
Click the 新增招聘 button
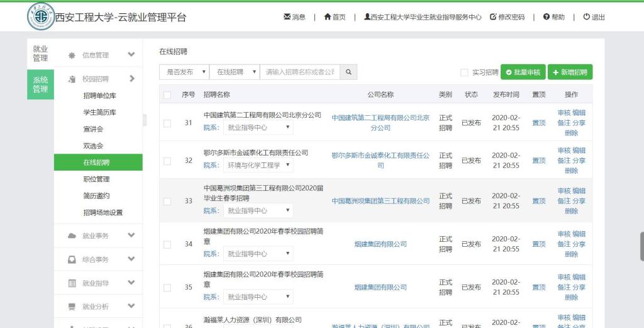[x=570, y=72]
